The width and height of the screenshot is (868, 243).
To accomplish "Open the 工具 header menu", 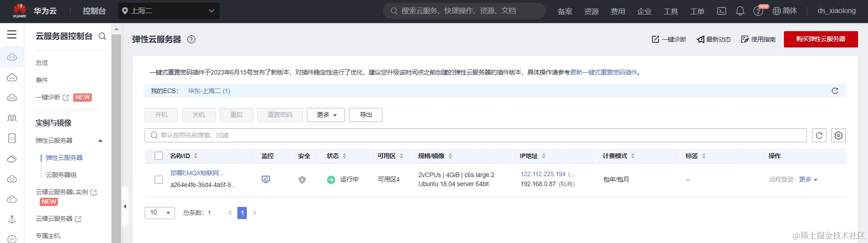I will [670, 11].
